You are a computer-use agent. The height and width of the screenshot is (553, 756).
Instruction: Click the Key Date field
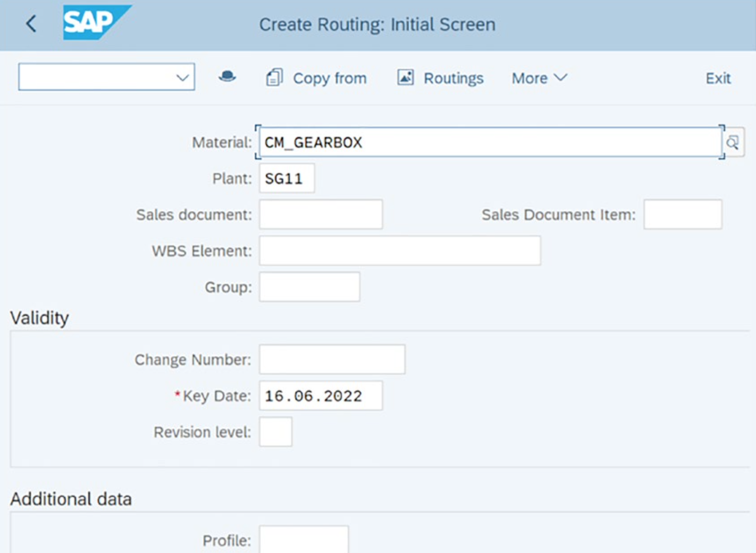[x=320, y=396]
